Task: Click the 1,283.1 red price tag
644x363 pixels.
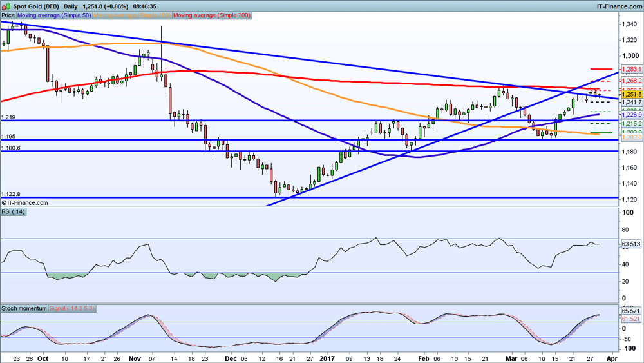Action: tap(631, 69)
